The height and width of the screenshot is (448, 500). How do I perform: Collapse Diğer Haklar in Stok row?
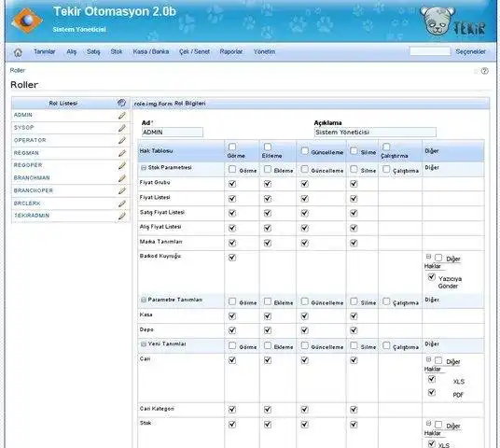(x=428, y=424)
